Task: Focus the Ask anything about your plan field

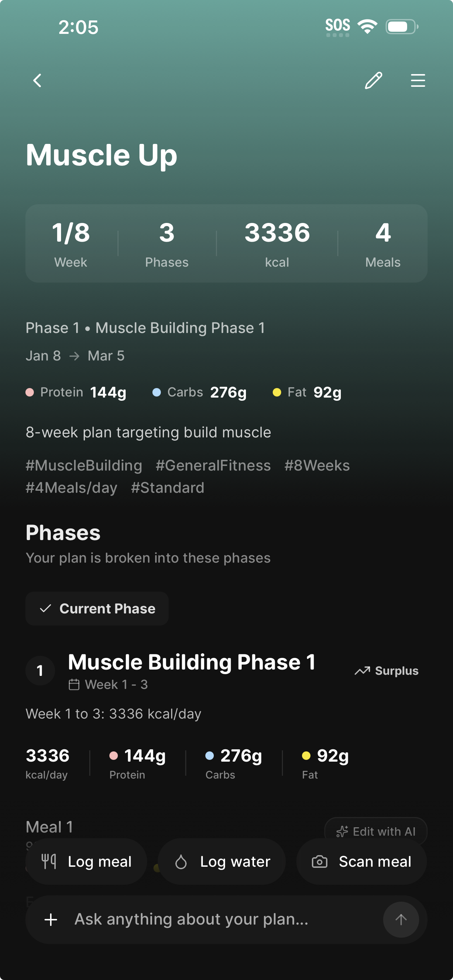Action: tap(213, 920)
